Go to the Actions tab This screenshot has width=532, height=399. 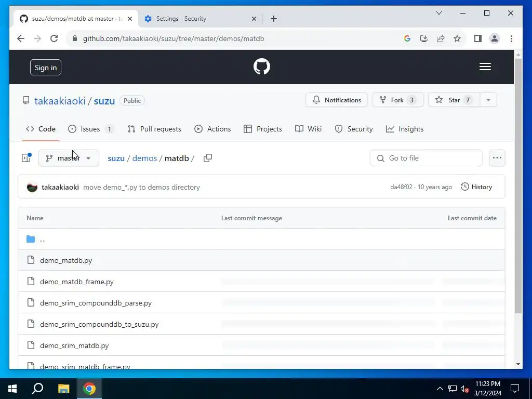coord(212,129)
